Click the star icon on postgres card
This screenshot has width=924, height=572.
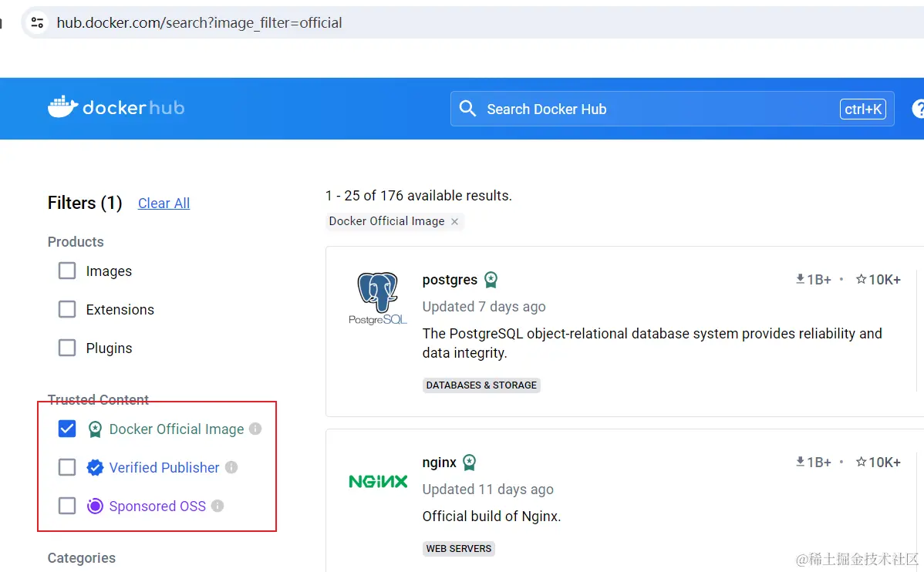pos(861,279)
